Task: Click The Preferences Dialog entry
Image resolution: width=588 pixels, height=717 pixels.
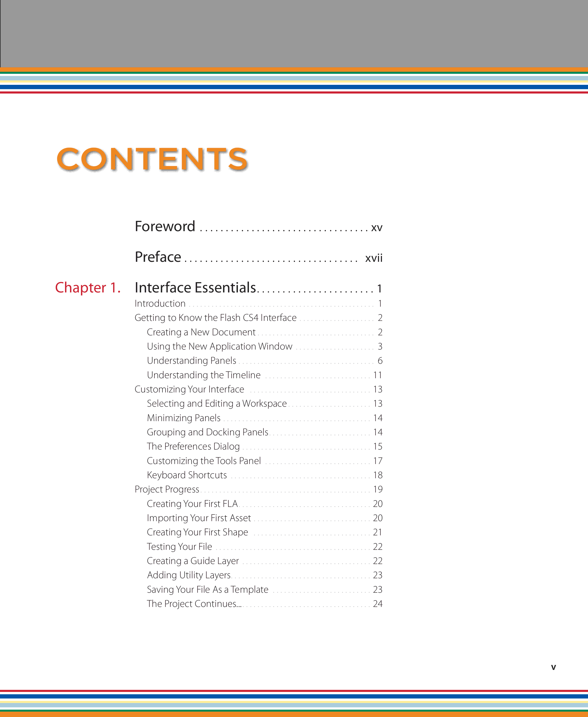Action: pyautogui.click(x=193, y=447)
